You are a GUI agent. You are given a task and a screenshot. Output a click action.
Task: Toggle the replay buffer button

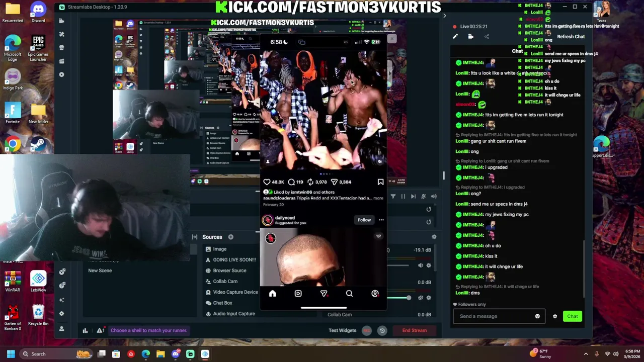382,330
